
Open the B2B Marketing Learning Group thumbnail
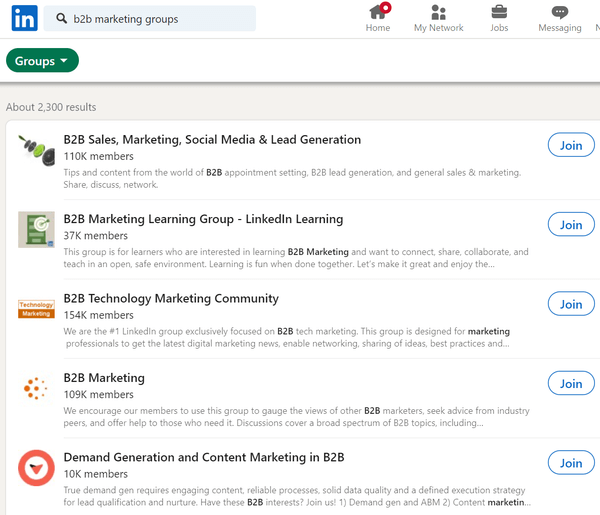coord(36,230)
